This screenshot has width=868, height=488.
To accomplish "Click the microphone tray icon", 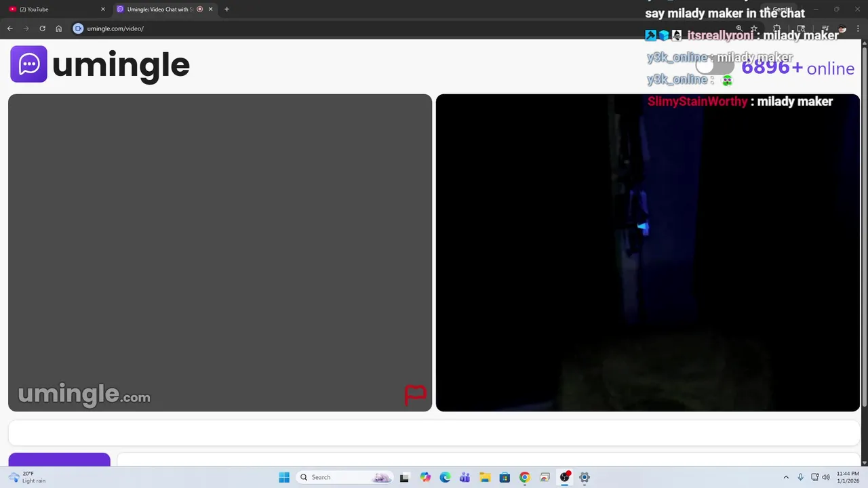I will [x=801, y=477].
